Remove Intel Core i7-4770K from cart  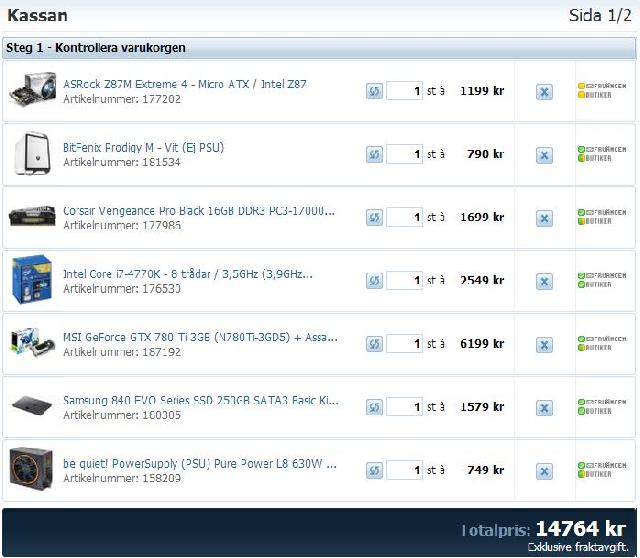(544, 281)
